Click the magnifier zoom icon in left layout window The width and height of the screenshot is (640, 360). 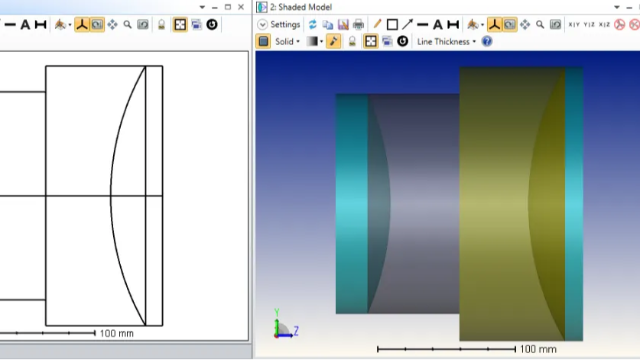click(x=127, y=24)
